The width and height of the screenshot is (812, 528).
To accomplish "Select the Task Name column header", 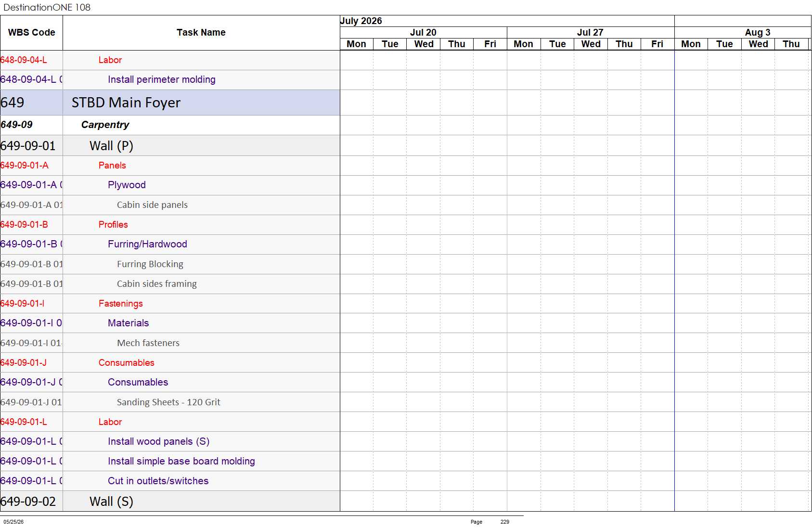I will [x=201, y=33].
